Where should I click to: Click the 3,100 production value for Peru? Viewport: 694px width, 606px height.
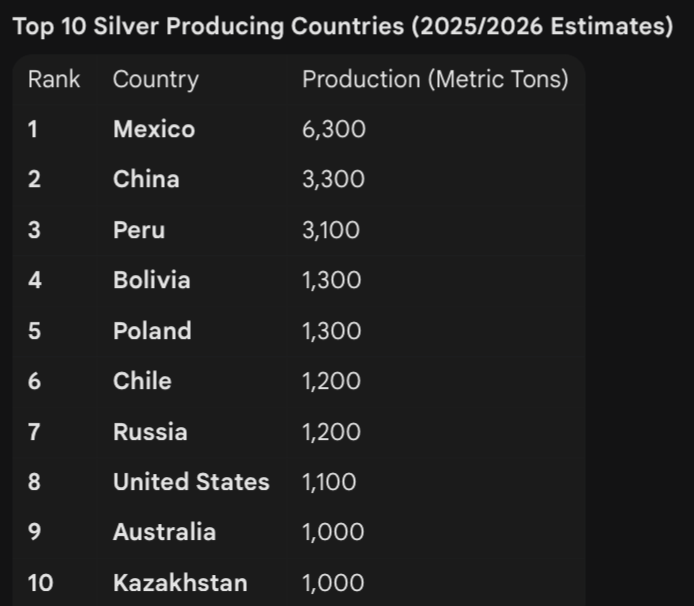(x=331, y=231)
